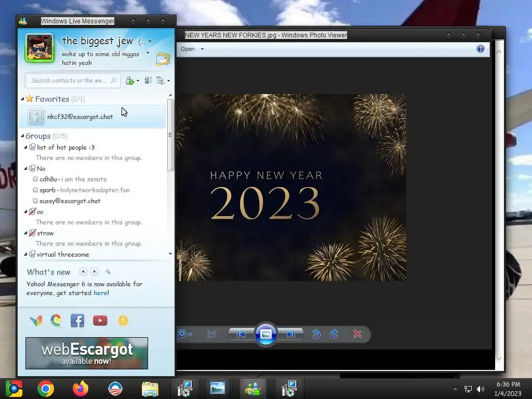
Task: Click the Add a contact icon
Action: click(129, 81)
